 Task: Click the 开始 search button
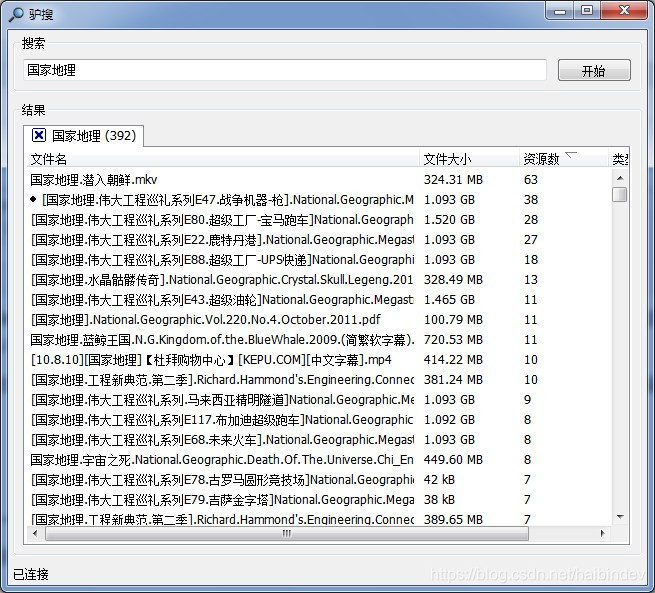(x=594, y=71)
